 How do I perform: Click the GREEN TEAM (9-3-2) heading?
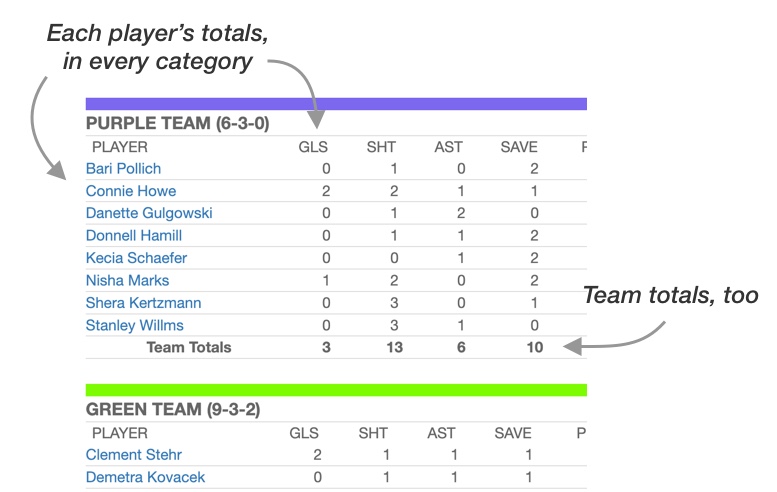(x=176, y=410)
